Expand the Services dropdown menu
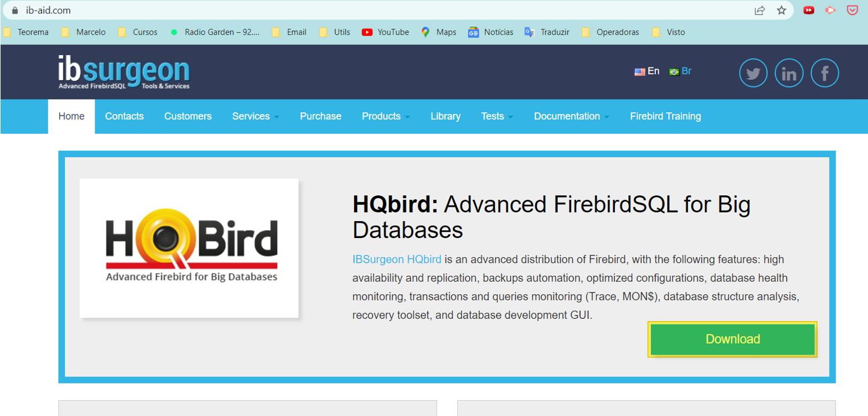 click(255, 116)
